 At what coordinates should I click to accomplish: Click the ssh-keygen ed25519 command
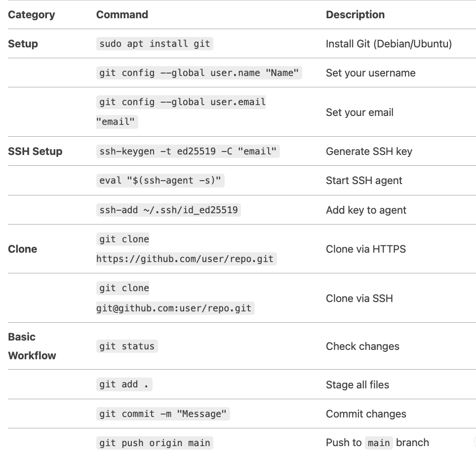188,151
